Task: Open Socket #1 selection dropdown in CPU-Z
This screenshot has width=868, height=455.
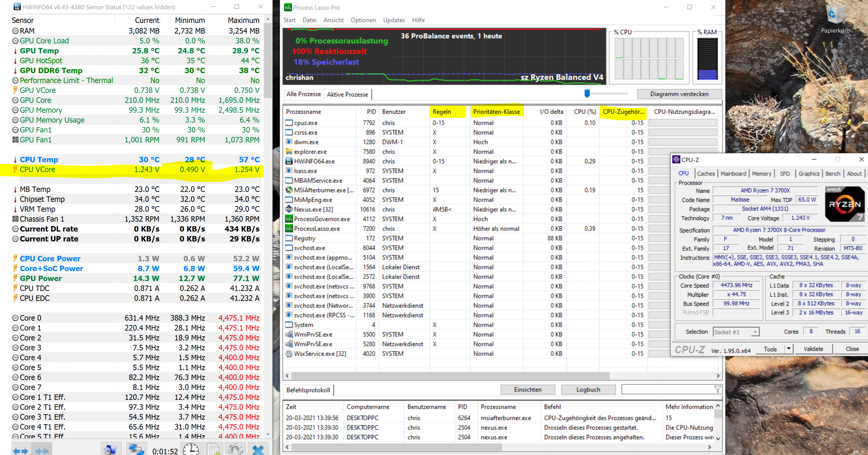Action: (x=755, y=332)
